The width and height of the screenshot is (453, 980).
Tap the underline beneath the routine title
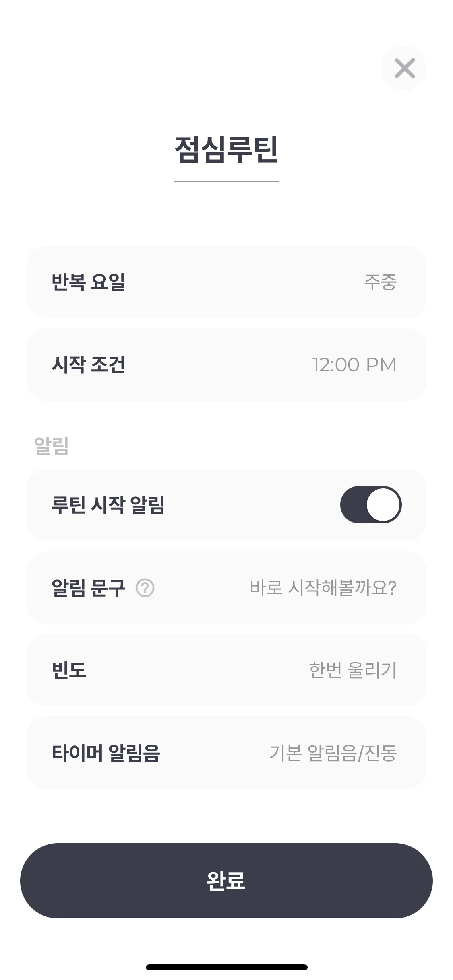(226, 181)
